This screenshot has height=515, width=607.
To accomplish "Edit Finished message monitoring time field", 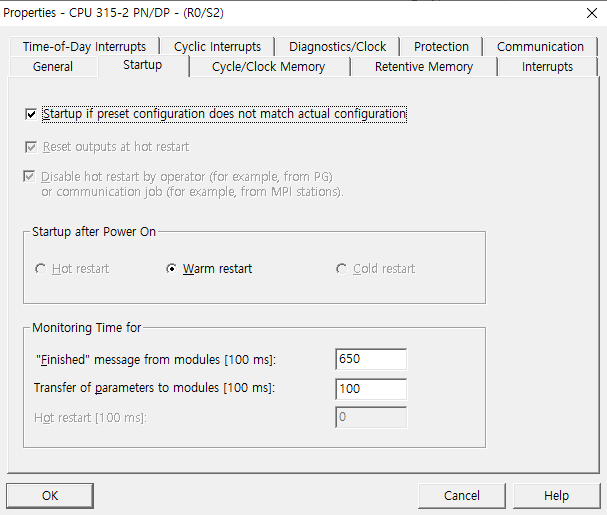I will tap(371, 359).
